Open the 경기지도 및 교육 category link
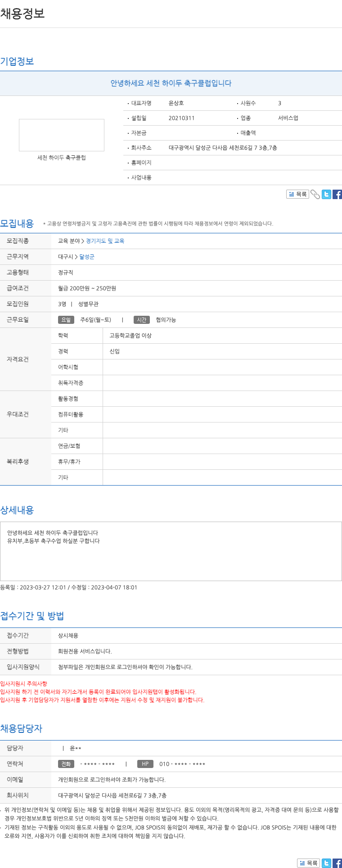Image resolution: width=342 pixels, height=868 pixels. point(105,241)
